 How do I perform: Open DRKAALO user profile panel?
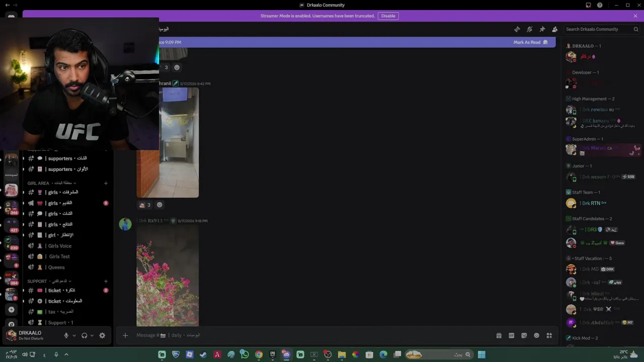[x=31, y=335]
